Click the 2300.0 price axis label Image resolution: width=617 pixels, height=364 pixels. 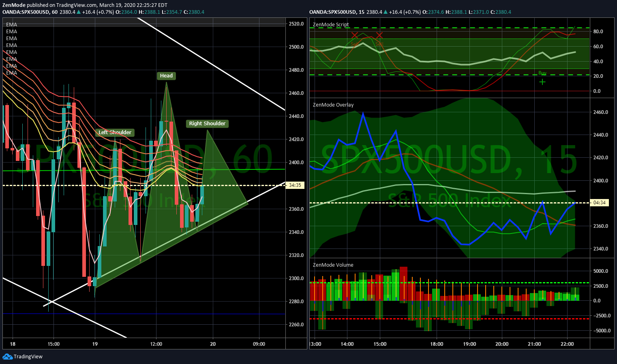[296, 278]
